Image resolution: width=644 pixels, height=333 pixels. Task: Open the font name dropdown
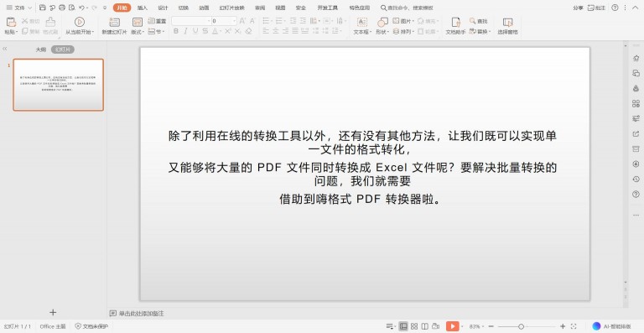click(x=209, y=21)
